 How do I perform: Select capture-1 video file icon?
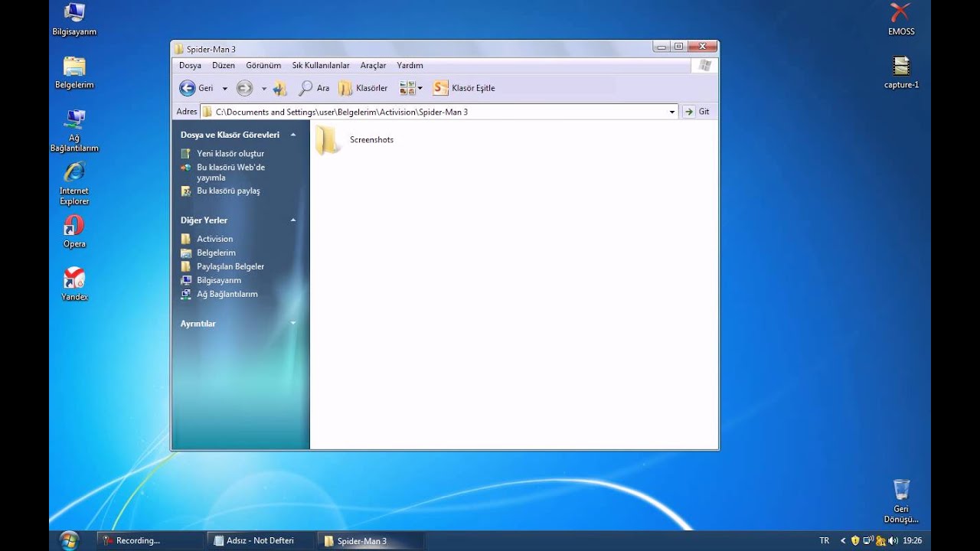(x=901, y=73)
